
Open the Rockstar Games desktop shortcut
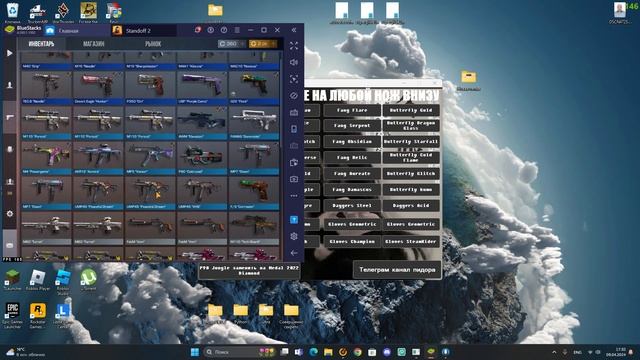[x=38, y=315]
